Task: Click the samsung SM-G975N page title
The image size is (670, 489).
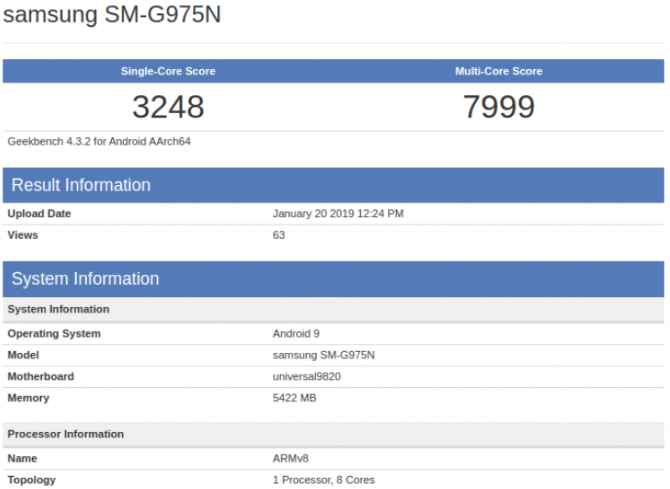Action: click(112, 14)
